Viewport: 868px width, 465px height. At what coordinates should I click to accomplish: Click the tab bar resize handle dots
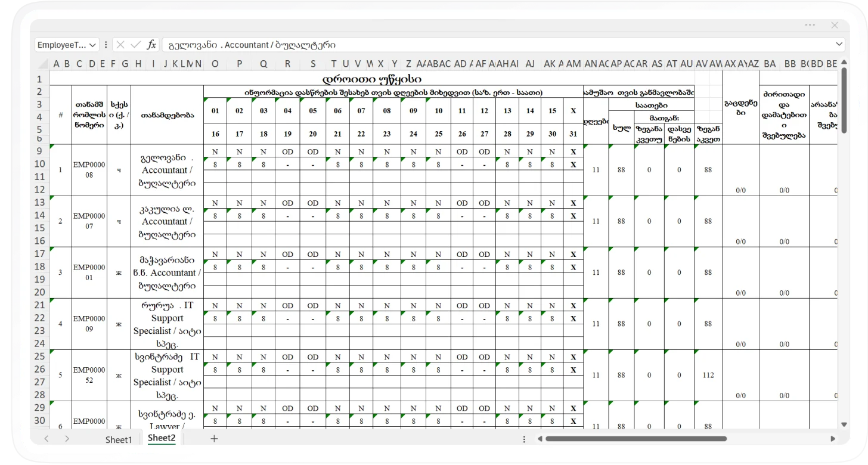coord(524,439)
